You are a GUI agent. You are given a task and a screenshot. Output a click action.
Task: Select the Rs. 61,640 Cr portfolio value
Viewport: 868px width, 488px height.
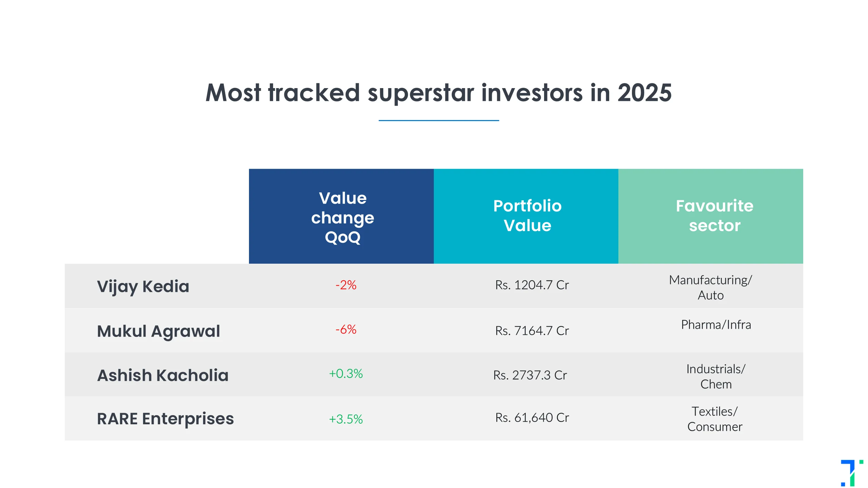pyautogui.click(x=532, y=418)
